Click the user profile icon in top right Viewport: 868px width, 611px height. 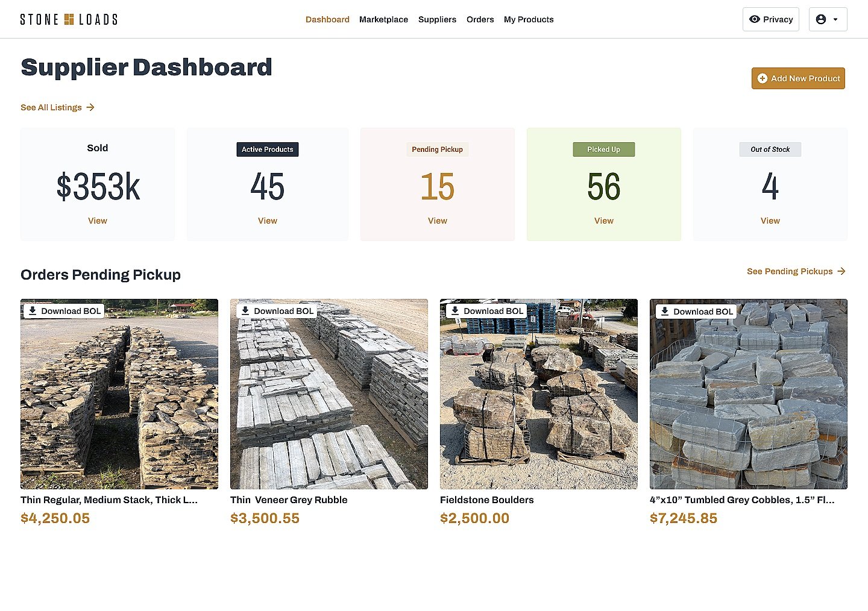pyautogui.click(x=821, y=19)
